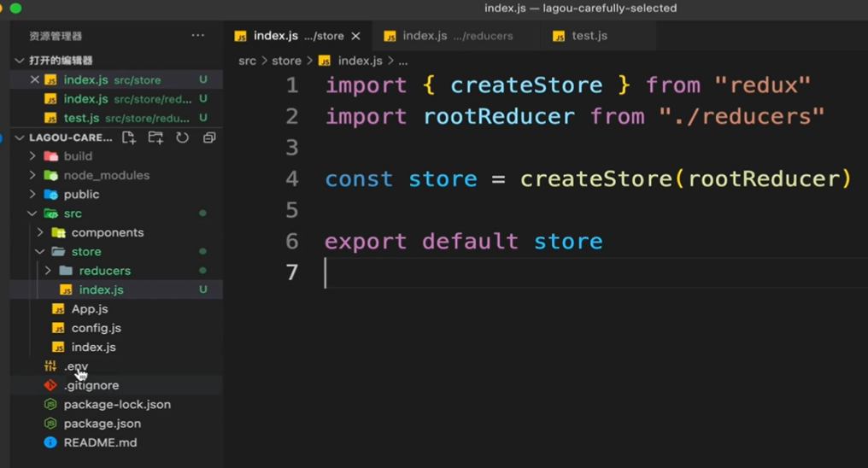
Task: Click the explorer panel title 资源管理器
Action: pyautogui.click(x=56, y=36)
